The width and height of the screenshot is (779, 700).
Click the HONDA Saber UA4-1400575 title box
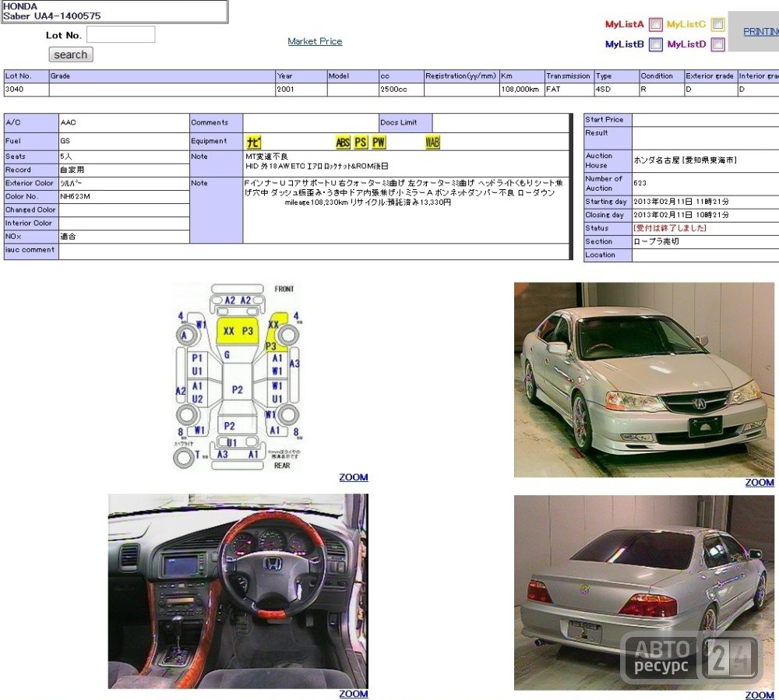point(115,12)
